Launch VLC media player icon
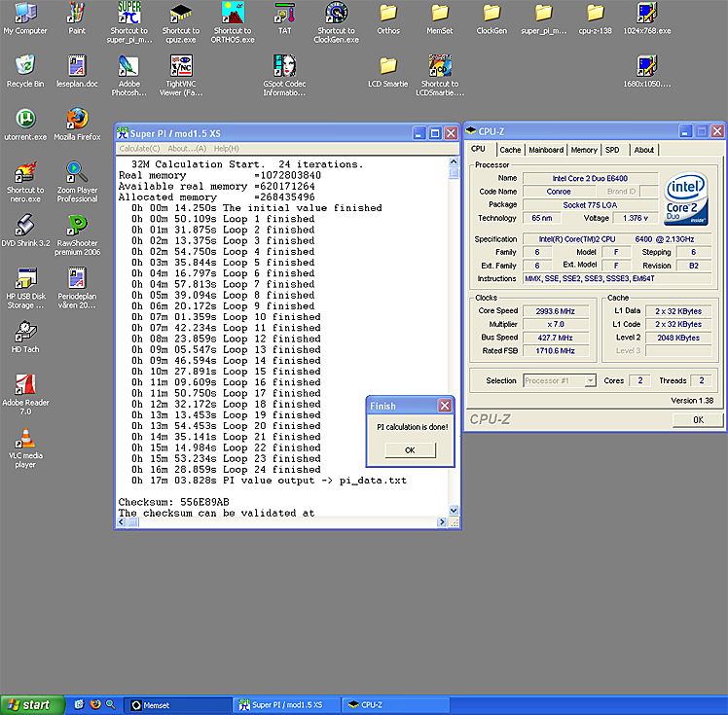728x715 pixels. [25, 447]
